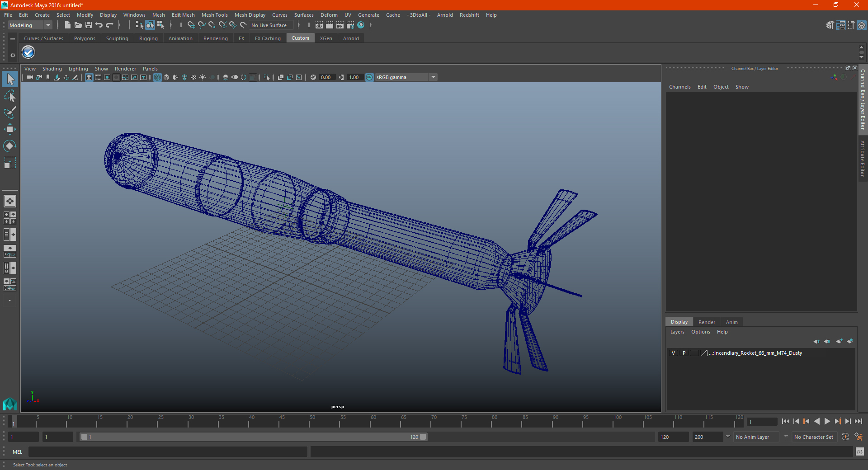Open the Channels menu in Channel Box
868x470 pixels.
(679, 87)
